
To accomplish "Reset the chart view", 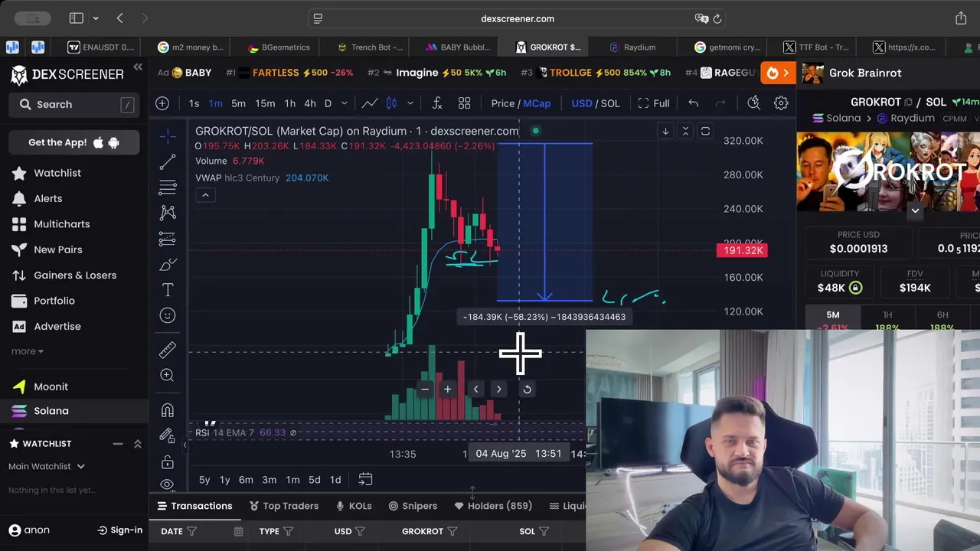I will (527, 389).
